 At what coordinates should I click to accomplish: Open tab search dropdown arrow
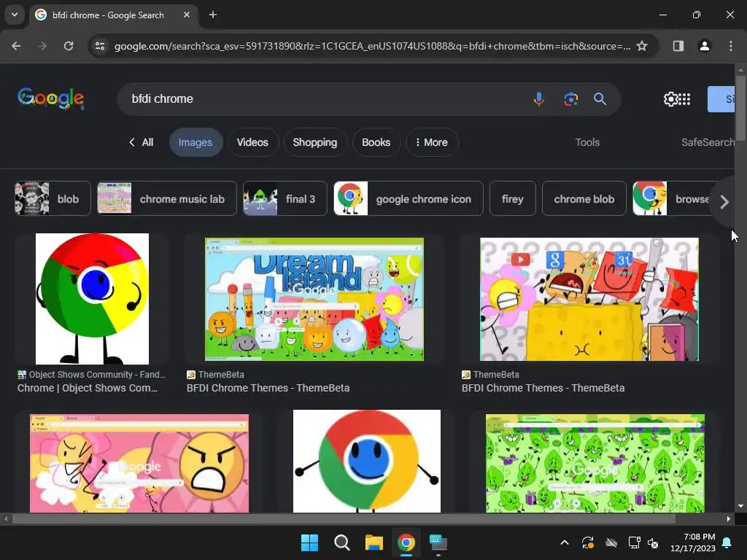click(15, 15)
